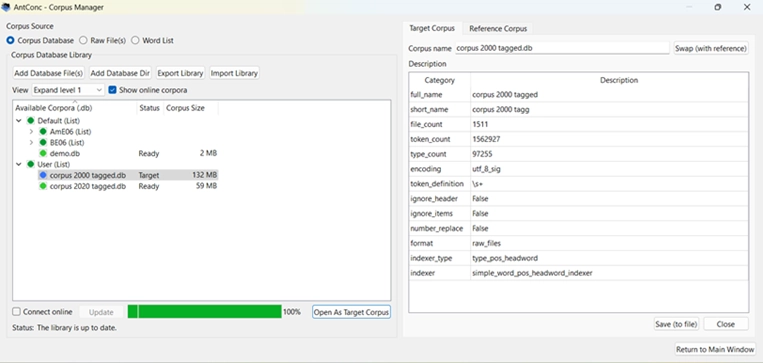The width and height of the screenshot is (763, 363).
Task: Click the green dot beside AmE06 (List)
Action: coord(43,131)
